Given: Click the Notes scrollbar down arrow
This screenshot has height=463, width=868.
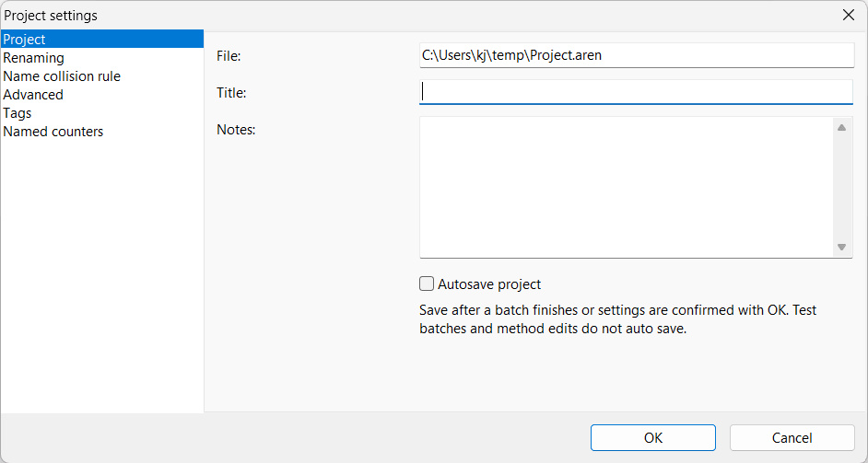Looking at the screenshot, I should click(841, 248).
